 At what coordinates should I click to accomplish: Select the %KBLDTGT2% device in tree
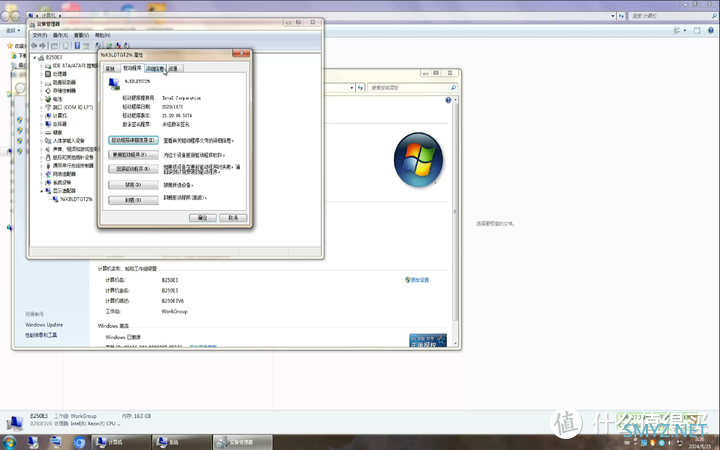[76, 199]
